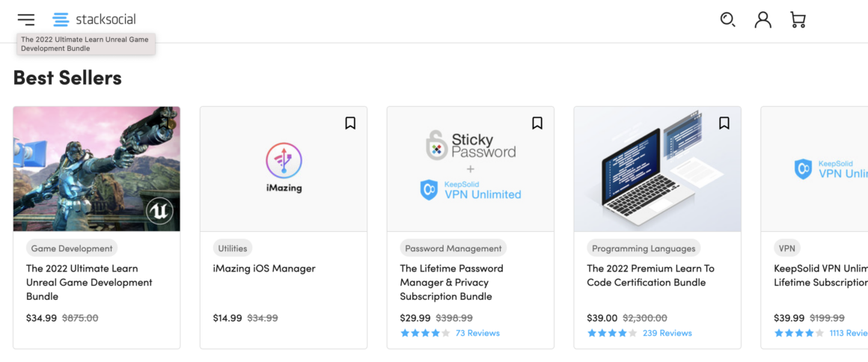Open The Lifetime Password Manager bundle title
Screen dimensions: 868x362
point(452,282)
